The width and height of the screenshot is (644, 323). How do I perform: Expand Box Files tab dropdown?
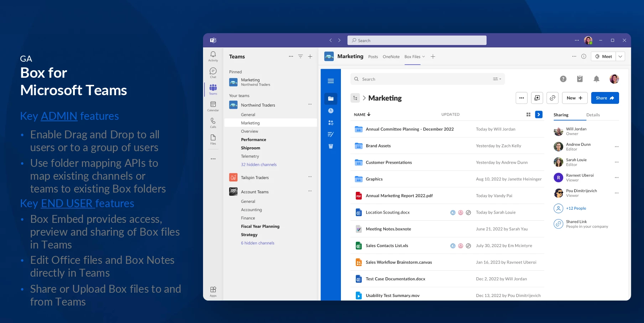(424, 57)
